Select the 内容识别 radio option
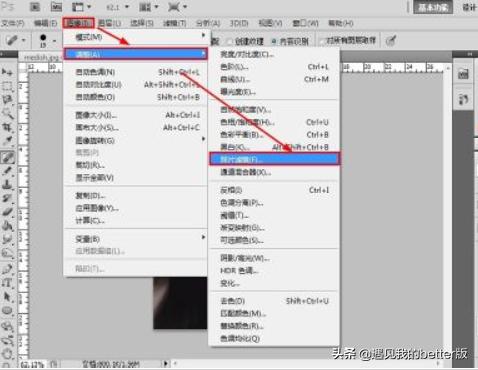The width and height of the screenshot is (478, 370). (290, 41)
